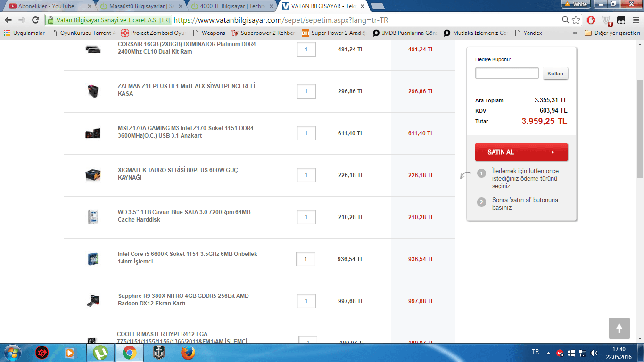This screenshot has width=644, height=362.
Task: Click the MSI Z170A motherboard thumbnail
Action: click(93, 133)
